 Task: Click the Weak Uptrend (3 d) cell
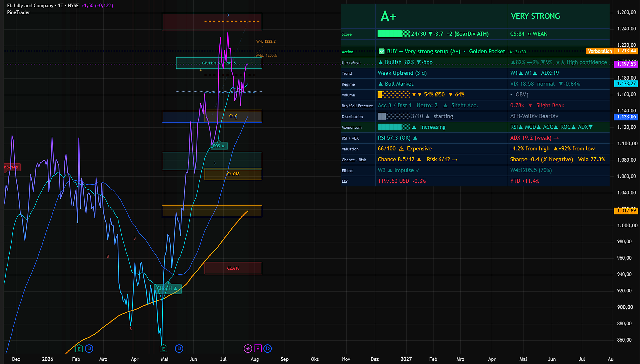tap(442, 73)
